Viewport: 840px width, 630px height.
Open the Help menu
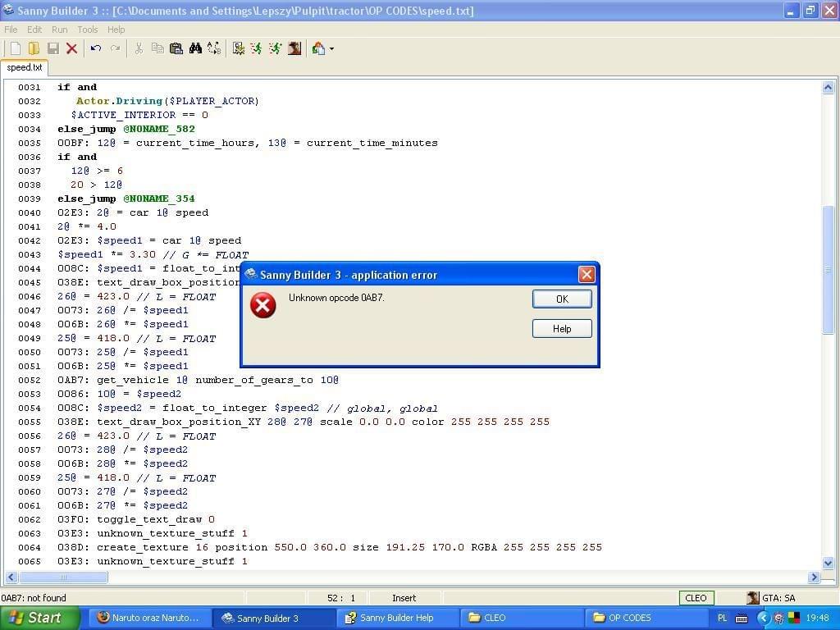coord(116,30)
